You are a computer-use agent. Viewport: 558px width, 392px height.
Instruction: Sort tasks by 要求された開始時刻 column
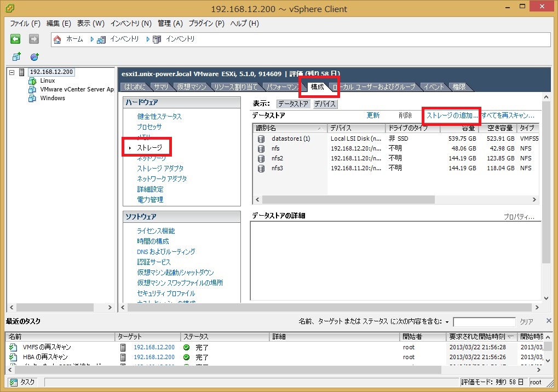click(x=481, y=337)
